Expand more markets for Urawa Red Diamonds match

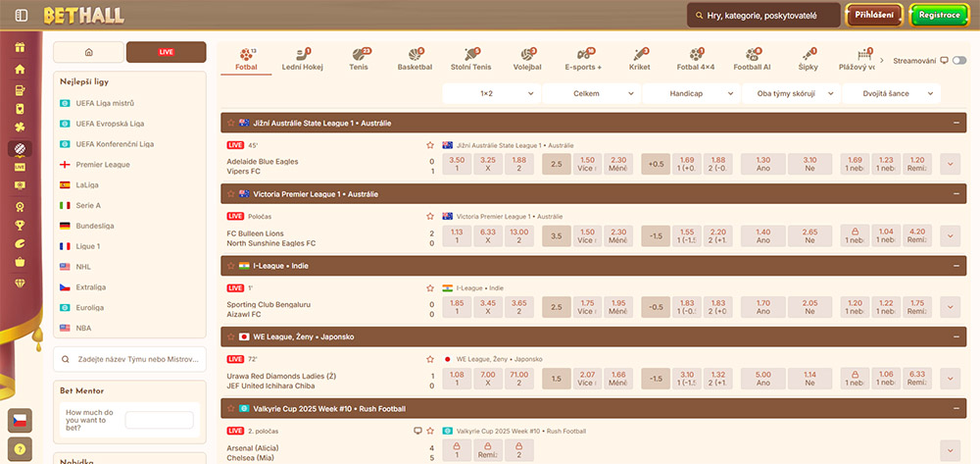pyautogui.click(x=950, y=379)
